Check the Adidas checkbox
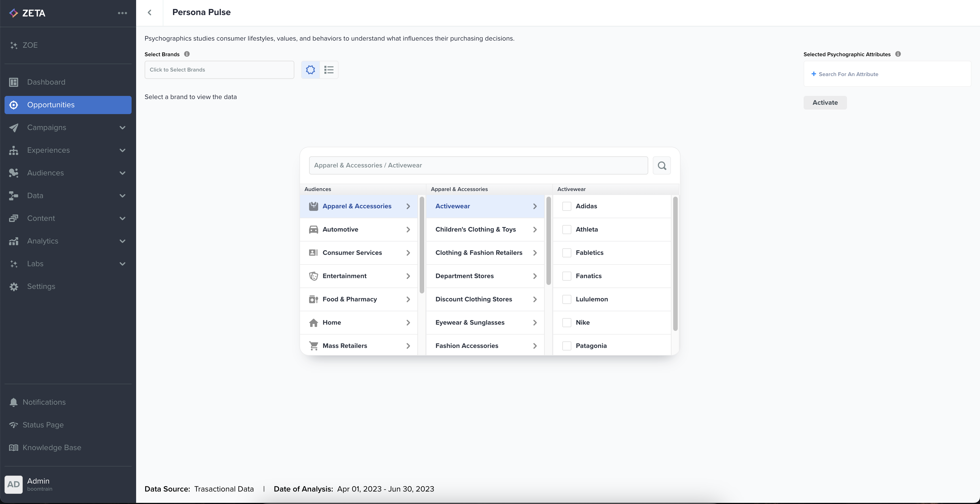The image size is (980, 504). pyautogui.click(x=567, y=206)
